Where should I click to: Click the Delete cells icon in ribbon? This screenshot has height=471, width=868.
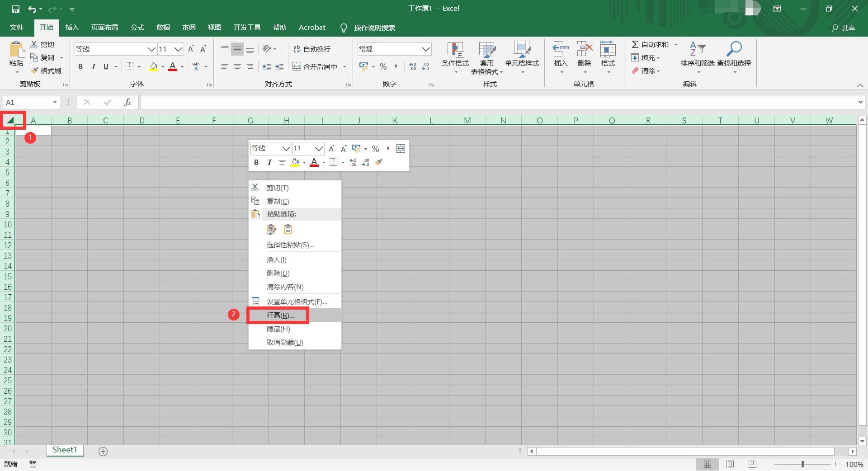[x=585, y=48]
